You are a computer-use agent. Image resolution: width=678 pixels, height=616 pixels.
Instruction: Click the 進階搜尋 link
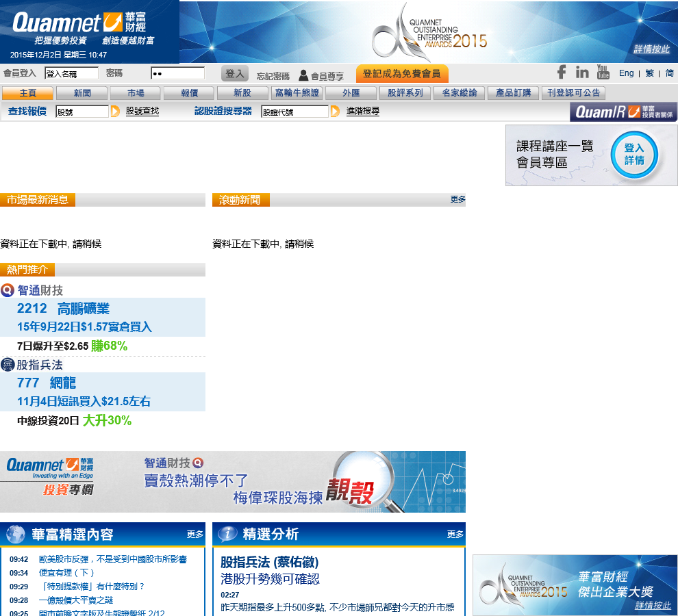tap(363, 111)
